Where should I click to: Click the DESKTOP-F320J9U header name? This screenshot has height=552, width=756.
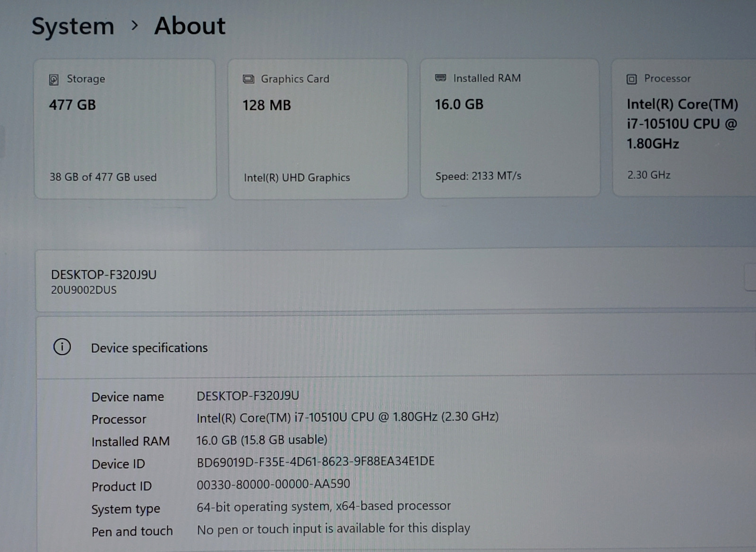tap(103, 274)
